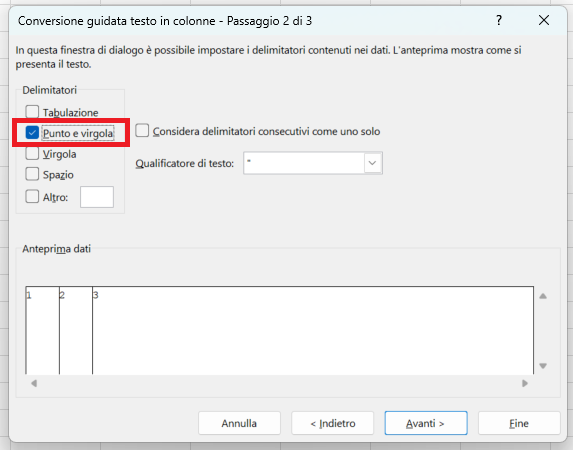Select column 2 in the data preview
The image size is (573, 450).
click(x=76, y=330)
